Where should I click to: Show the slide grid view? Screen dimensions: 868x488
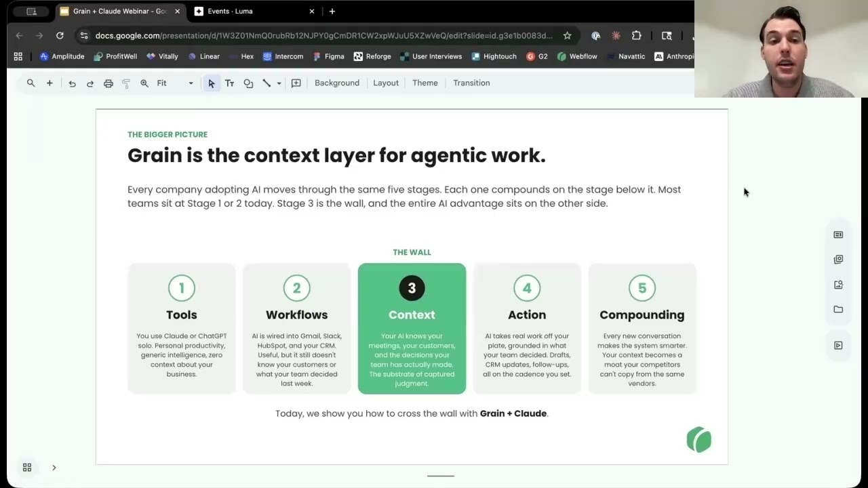click(27, 468)
